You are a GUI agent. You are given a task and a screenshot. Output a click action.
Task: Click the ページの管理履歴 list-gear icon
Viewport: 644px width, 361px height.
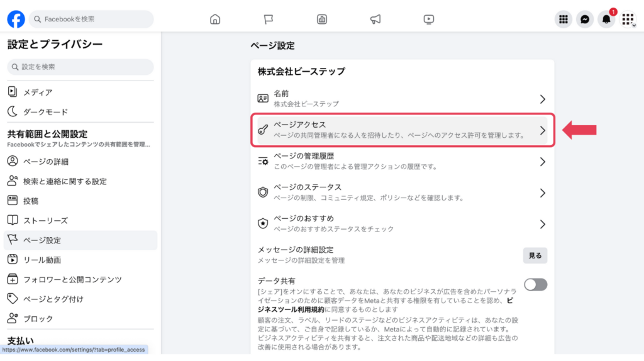pyautogui.click(x=263, y=161)
